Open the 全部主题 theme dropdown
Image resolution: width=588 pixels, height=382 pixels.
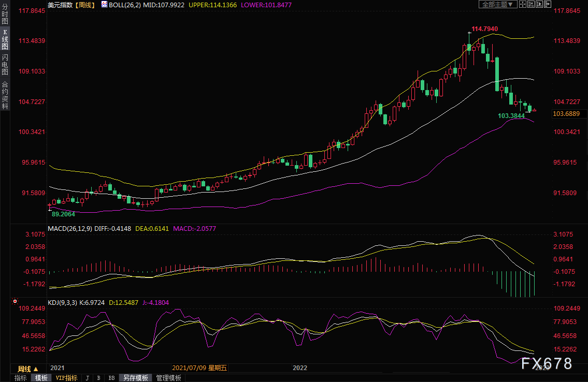coord(497,4)
